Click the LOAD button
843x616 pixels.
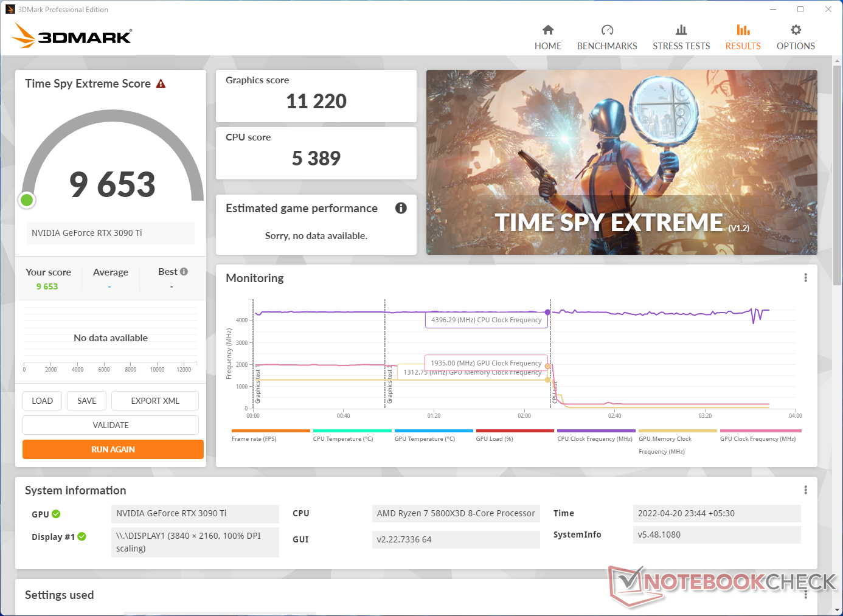point(42,401)
